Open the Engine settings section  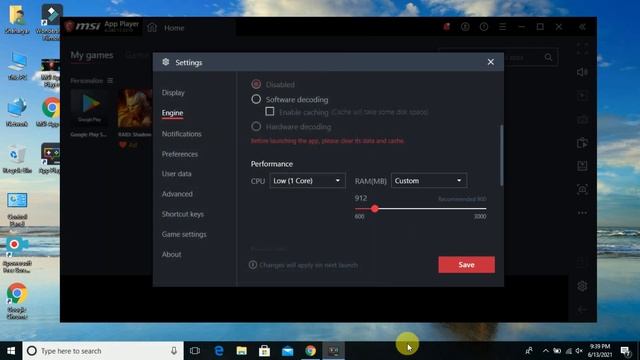pos(172,113)
